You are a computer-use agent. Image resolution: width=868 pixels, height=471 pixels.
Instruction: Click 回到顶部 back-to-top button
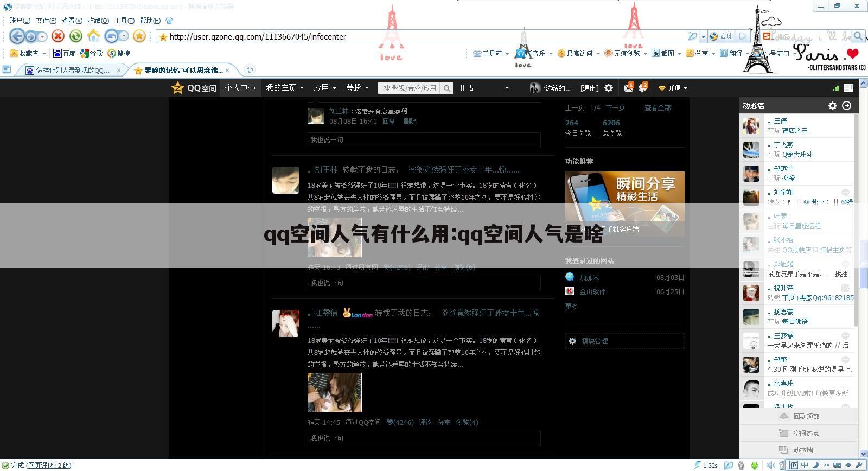(x=799, y=416)
